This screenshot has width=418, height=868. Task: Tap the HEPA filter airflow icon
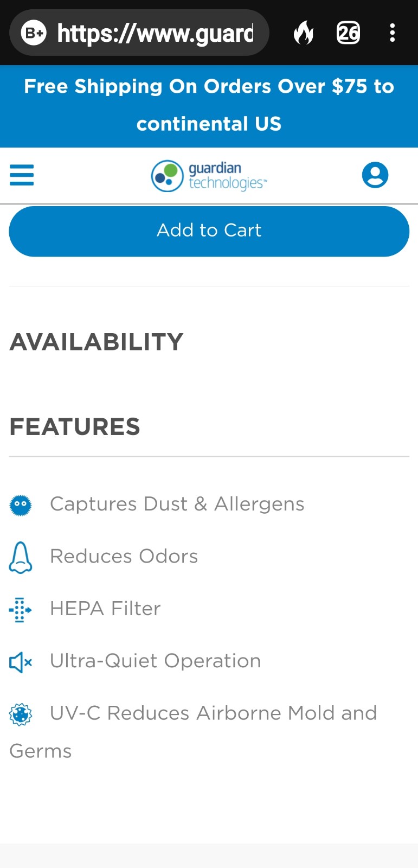[21, 610]
